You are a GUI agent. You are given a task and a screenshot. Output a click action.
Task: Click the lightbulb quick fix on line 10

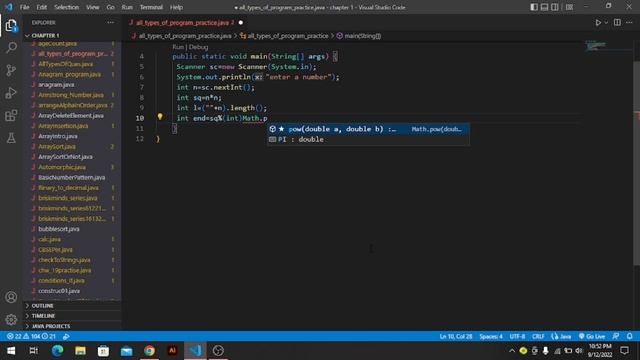[x=160, y=117]
